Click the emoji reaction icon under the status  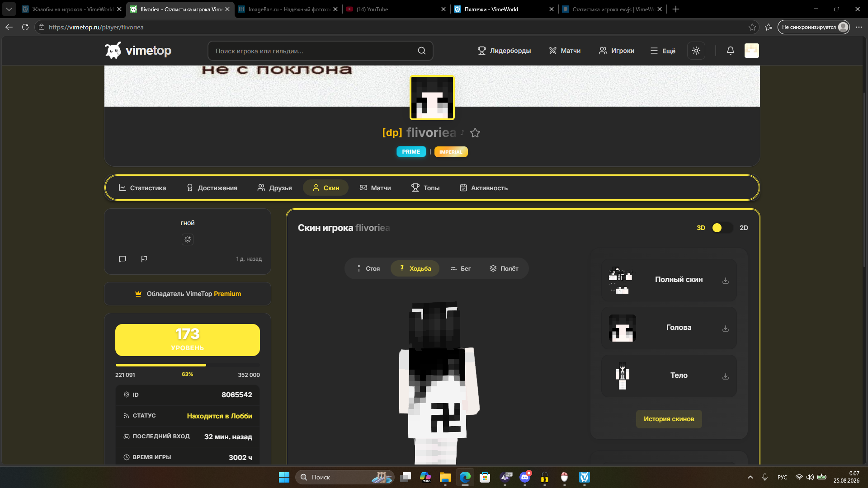tap(188, 239)
